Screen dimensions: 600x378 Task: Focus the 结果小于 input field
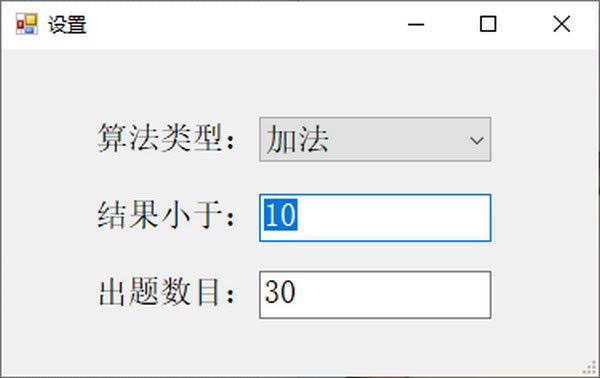pyautogui.click(x=375, y=218)
